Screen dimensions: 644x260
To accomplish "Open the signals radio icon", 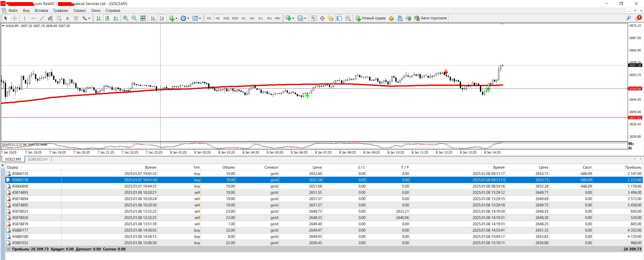I will pos(408,18).
